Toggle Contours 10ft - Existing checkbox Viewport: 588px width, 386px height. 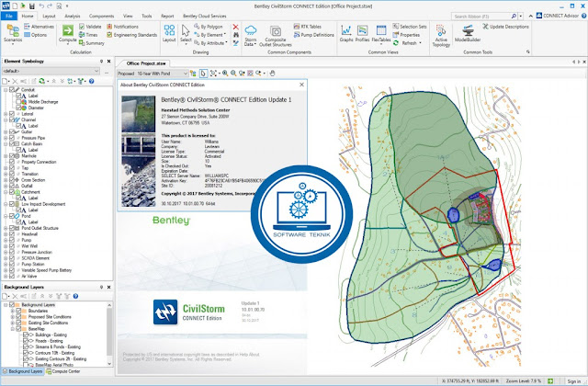coord(26,353)
